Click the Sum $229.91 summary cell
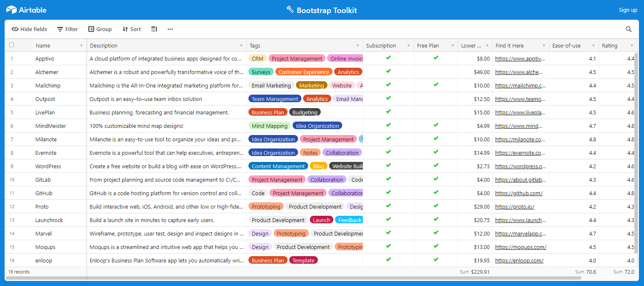Viewport: 644px width, 286px height. 475,272
